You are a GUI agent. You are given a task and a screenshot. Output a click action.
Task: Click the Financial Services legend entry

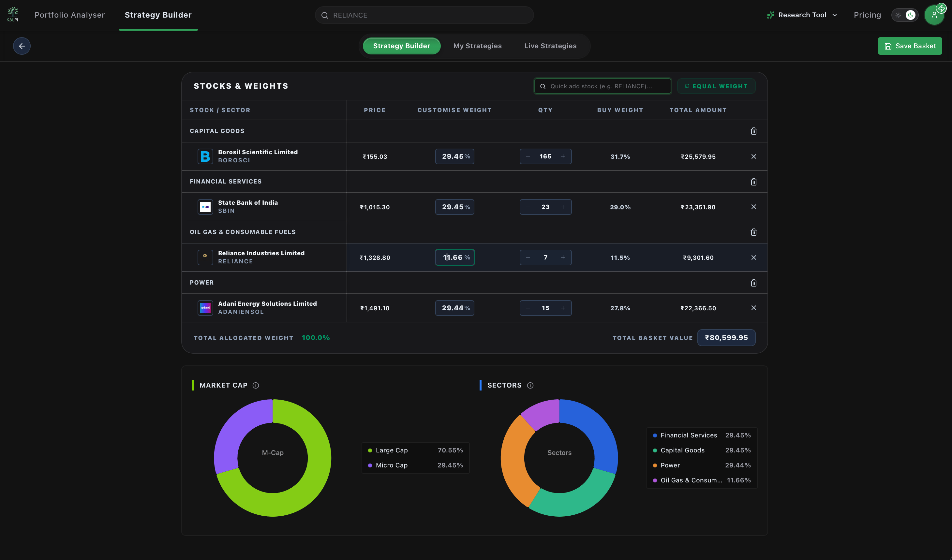click(x=702, y=435)
